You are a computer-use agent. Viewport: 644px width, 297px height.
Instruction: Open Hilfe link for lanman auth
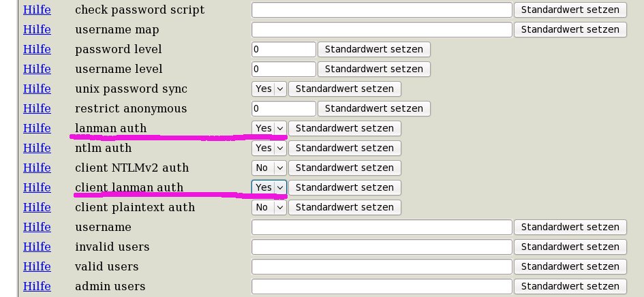(x=37, y=128)
